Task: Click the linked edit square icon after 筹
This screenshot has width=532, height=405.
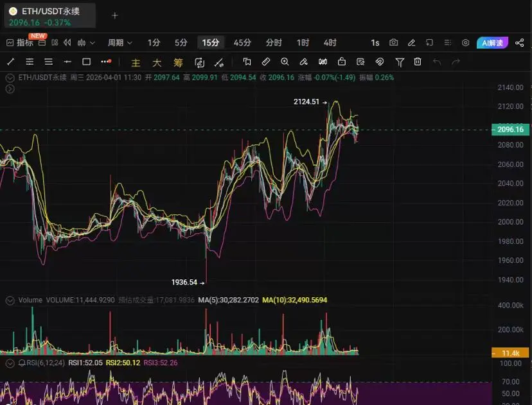Action: tap(199, 62)
